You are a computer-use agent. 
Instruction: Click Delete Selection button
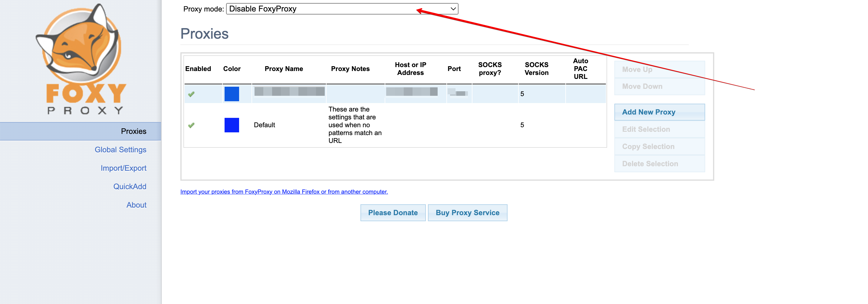[659, 164]
